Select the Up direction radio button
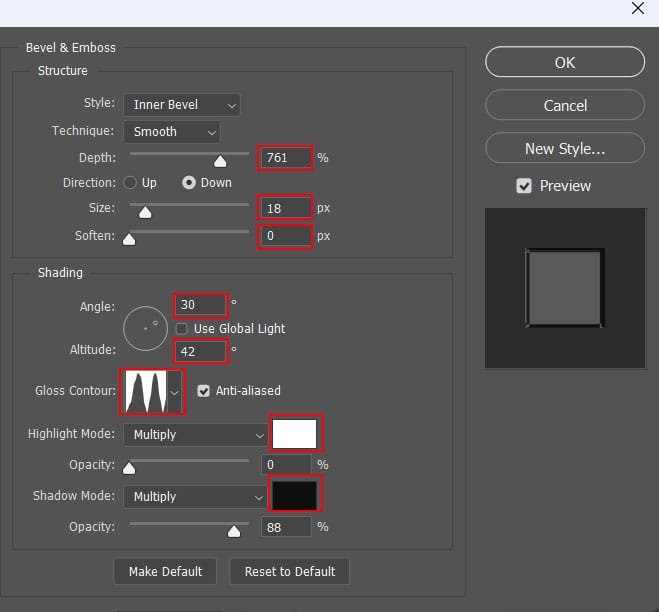659x612 pixels. pyautogui.click(x=130, y=183)
